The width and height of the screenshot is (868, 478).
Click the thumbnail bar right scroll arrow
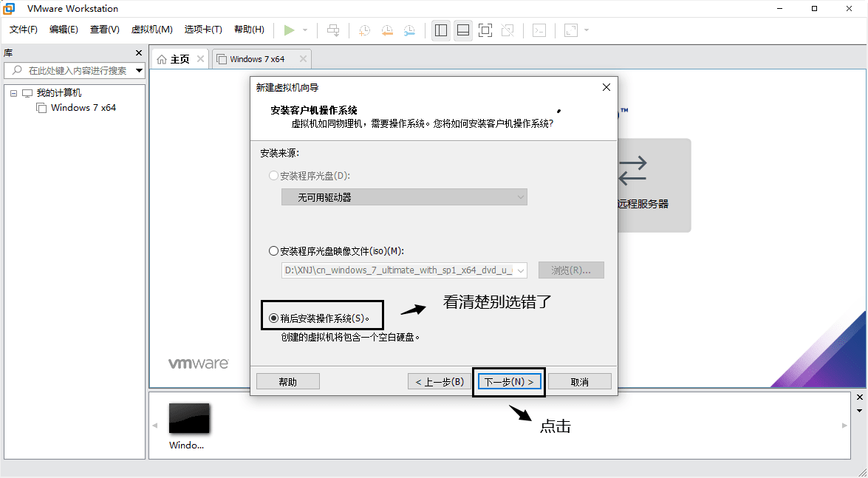(845, 426)
